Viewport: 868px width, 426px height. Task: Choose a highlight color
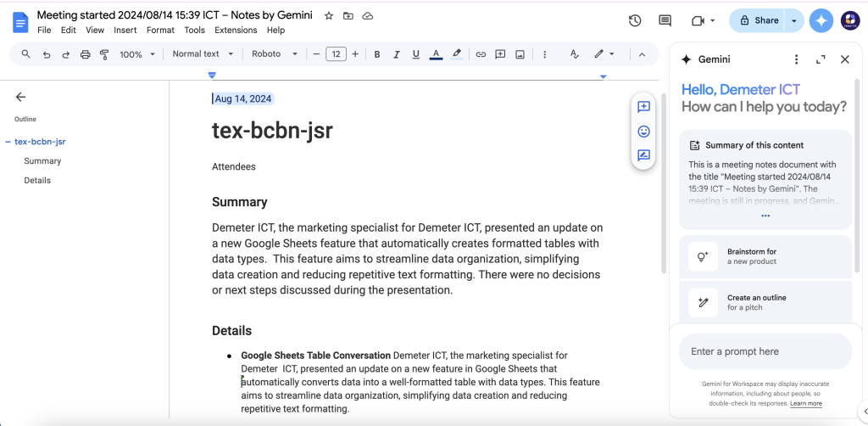457,54
